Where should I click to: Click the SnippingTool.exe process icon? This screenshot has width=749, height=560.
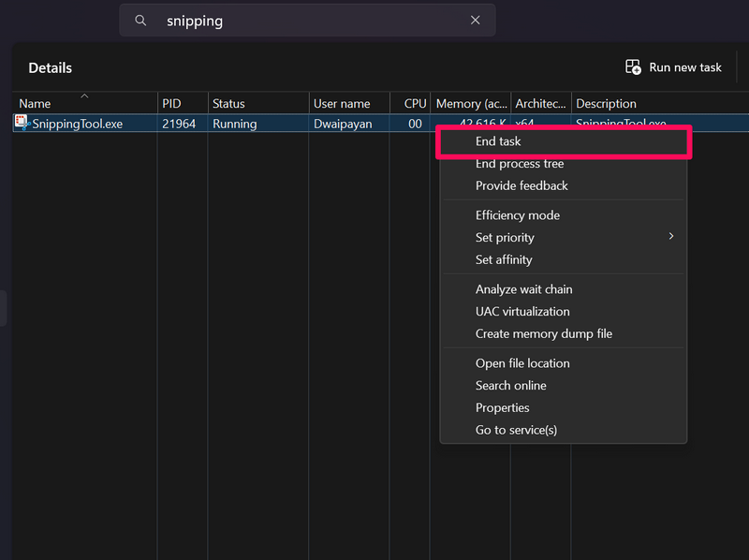pos(22,123)
